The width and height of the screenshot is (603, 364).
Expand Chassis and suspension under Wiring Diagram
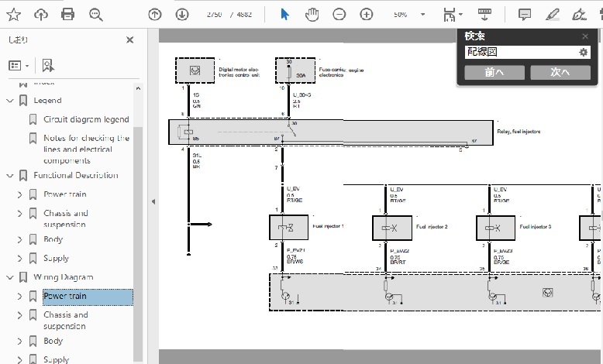click(20, 315)
